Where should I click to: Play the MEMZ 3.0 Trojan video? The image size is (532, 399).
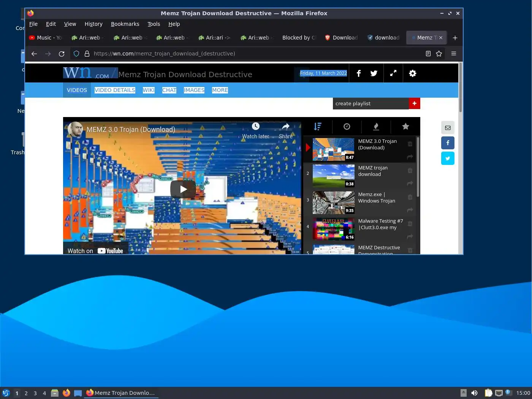(183, 189)
